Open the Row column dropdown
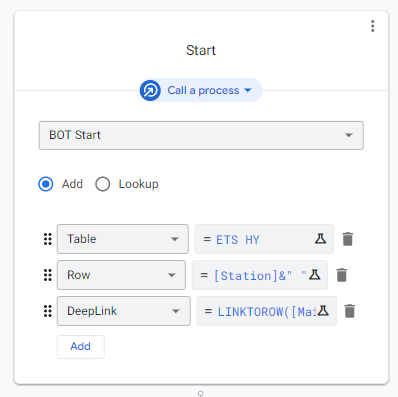 tap(121, 275)
